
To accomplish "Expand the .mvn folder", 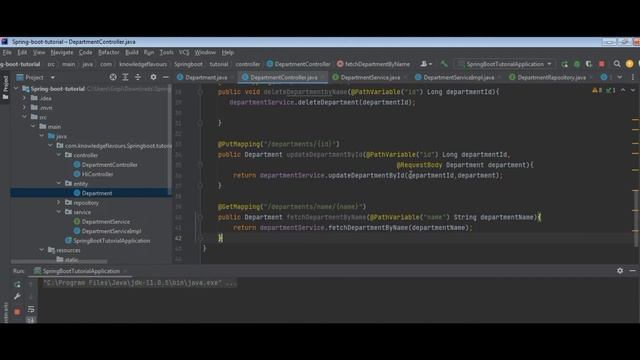I will tap(24, 107).
